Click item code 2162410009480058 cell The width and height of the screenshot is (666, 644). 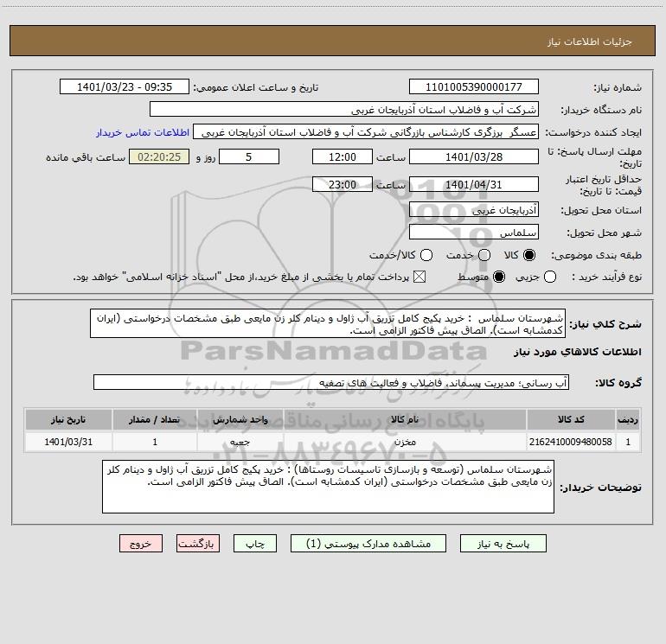[571, 442]
